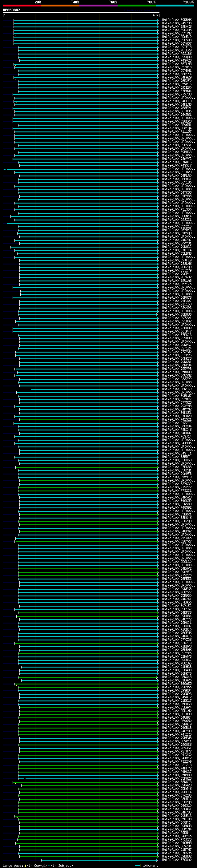This screenshot has width=197, height=868.
Task: Click hit label UniRef100_A9TET5
Action: 177,47
